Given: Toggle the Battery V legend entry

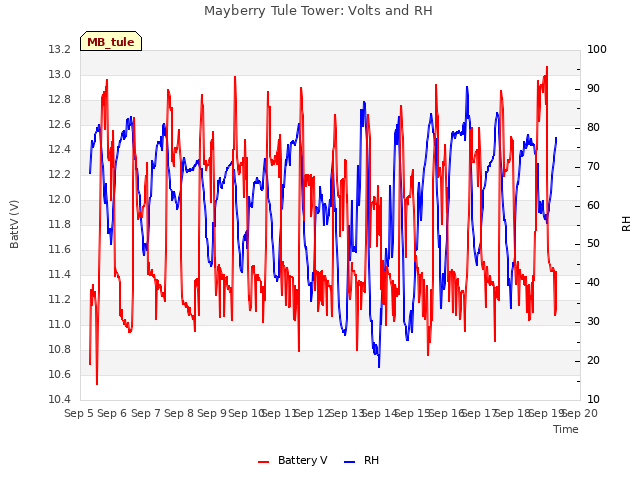Looking at the screenshot, I should coord(292,460).
